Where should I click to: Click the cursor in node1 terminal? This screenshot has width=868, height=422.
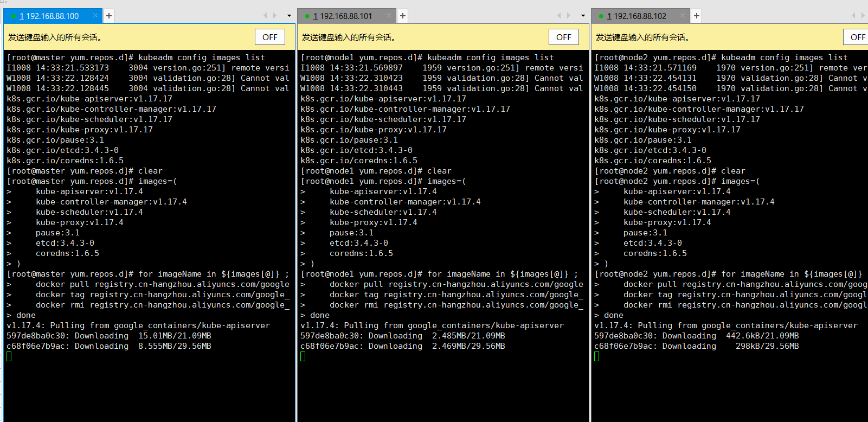coord(303,356)
